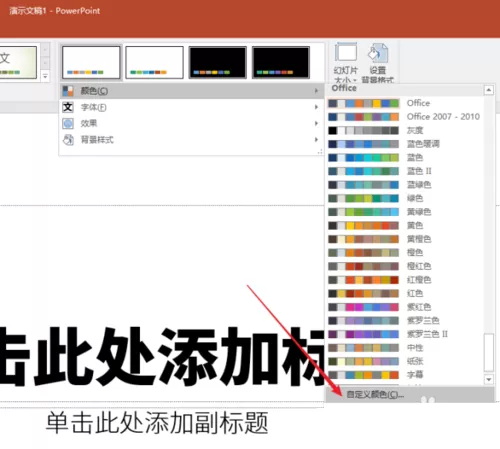This screenshot has height=449, width=500.
Task: Select the Office 2007 - 2010 color scheme
Action: (x=405, y=117)
